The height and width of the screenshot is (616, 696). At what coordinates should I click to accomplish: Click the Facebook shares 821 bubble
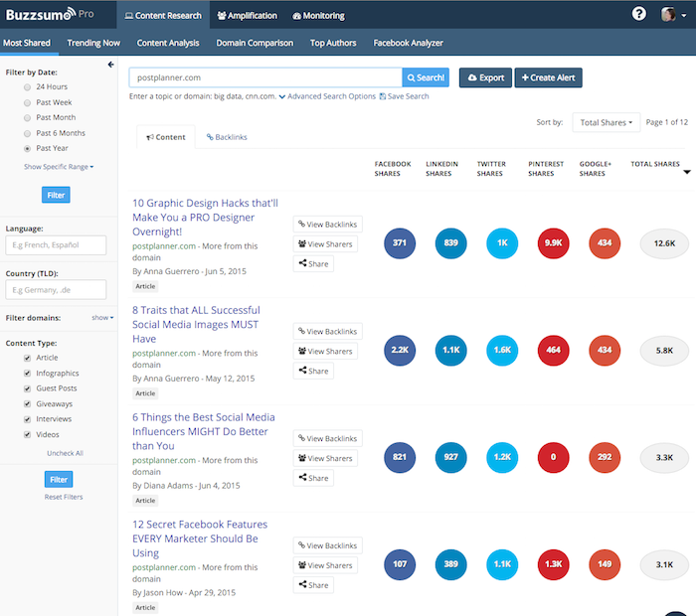click(400, 457)
